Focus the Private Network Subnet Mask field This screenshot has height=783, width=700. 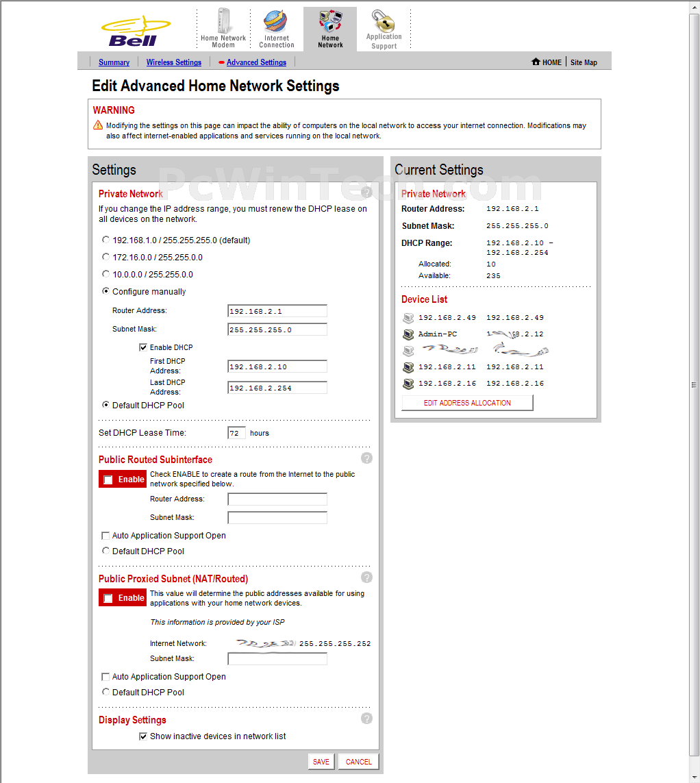277,330
